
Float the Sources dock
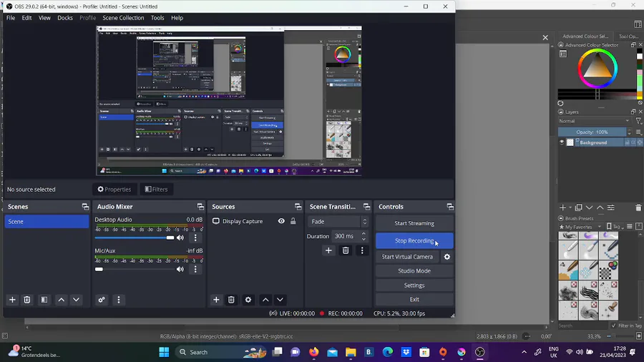298,207
